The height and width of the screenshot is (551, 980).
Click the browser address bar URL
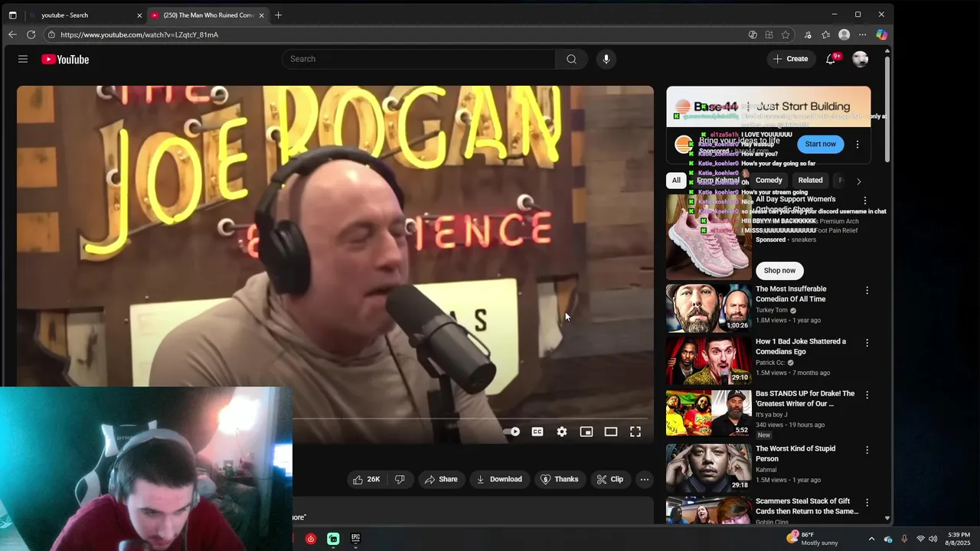coord(139,34)
